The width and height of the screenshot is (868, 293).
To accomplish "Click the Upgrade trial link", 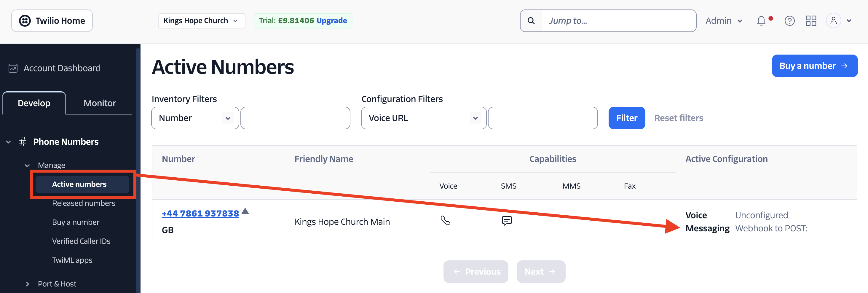I will [x=331, y=21].
